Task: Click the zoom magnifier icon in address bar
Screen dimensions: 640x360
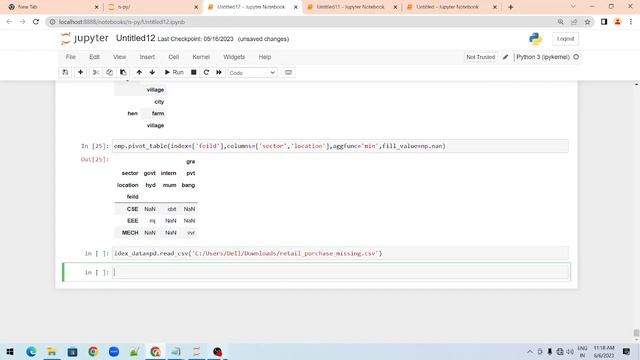Action: point(560,22)
